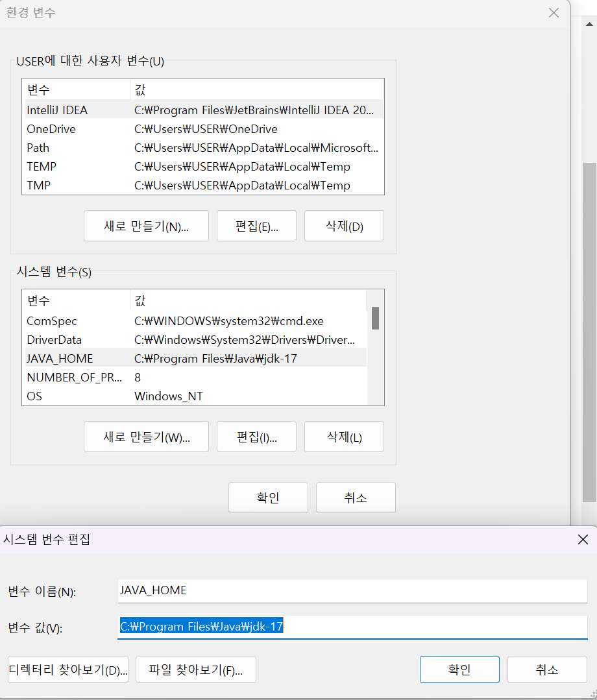Cancel the 환경 변수 dialog with 취소
The image size is (597, 700).
coord(356,498)
